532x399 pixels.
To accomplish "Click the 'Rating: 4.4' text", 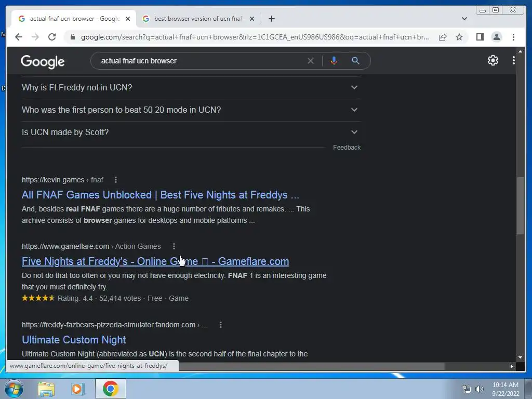I will pos(75,298).
